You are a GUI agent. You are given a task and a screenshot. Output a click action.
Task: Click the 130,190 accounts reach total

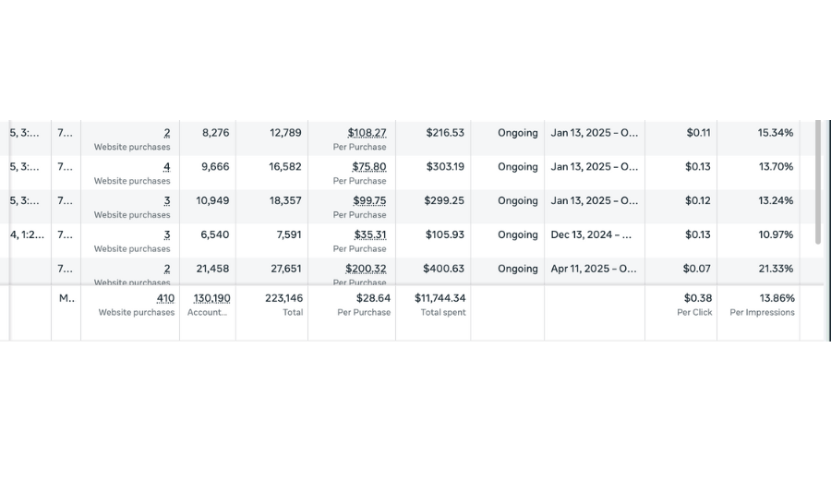211,298
